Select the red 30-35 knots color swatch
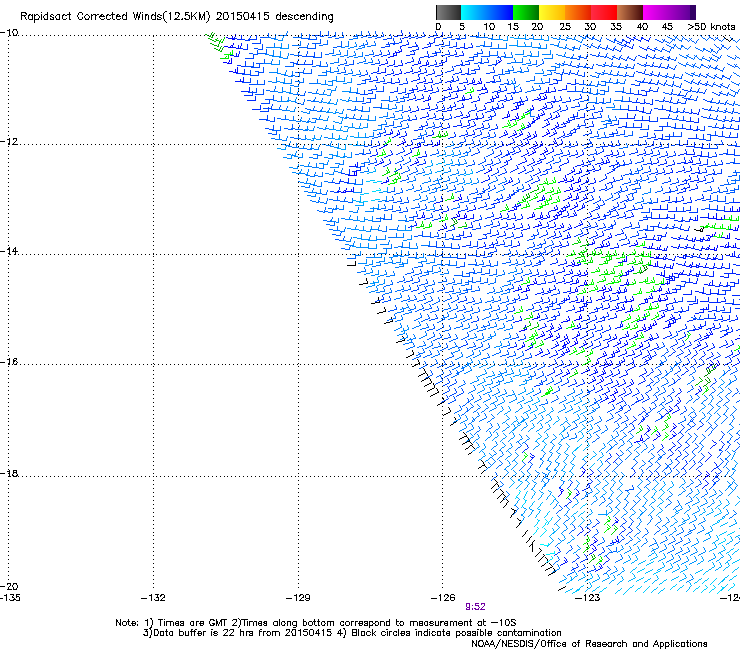 (604, 12)
